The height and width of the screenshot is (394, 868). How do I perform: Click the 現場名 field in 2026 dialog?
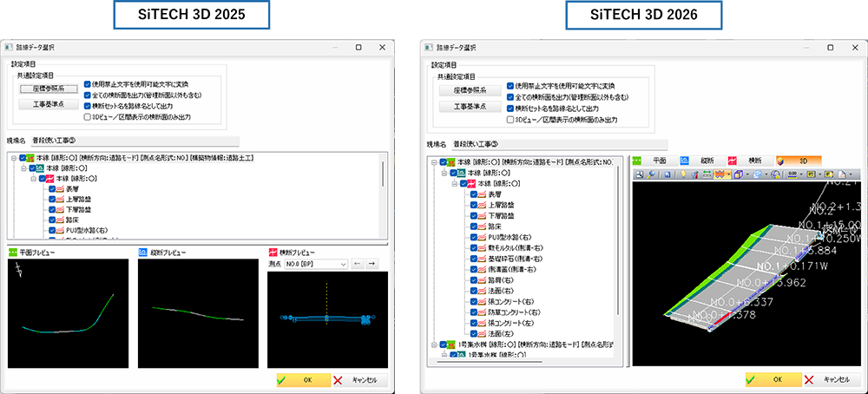559,144
